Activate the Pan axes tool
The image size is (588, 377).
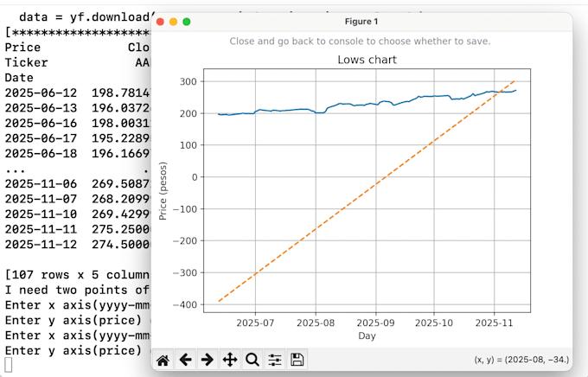coord(230,360)
